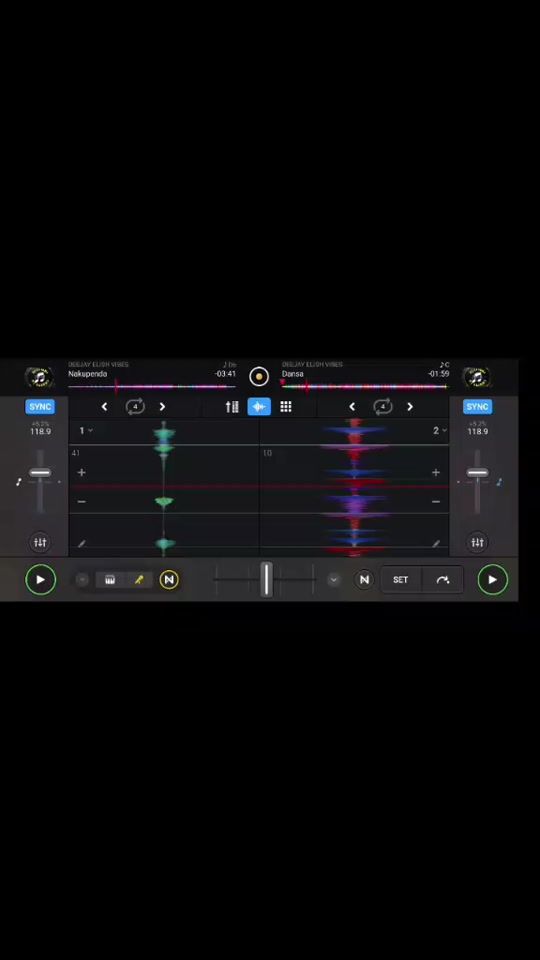Toggle SYNC on the left deck

(x=40, y=407)
